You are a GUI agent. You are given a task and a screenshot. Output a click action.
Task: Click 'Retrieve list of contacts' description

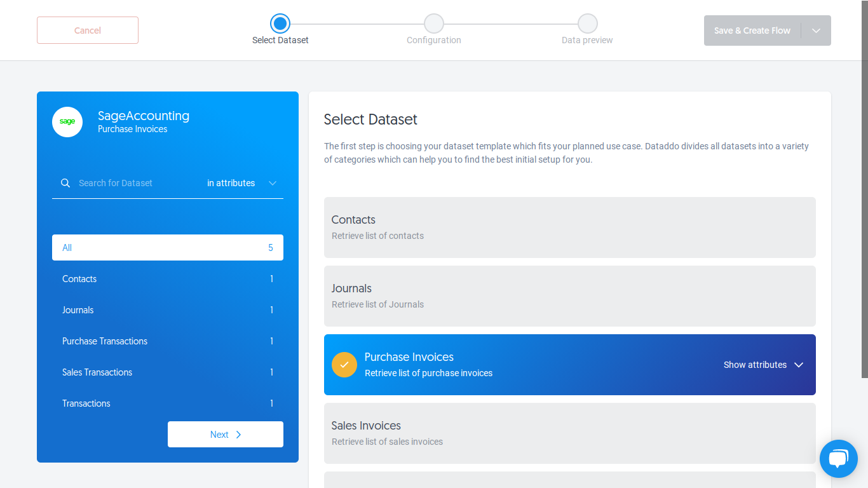pyautogui.click(x=377, y=236)
